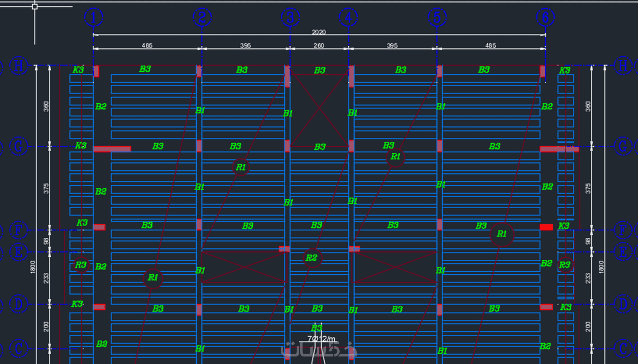Pick the crossed opening between axes 3 and 4

319,108
